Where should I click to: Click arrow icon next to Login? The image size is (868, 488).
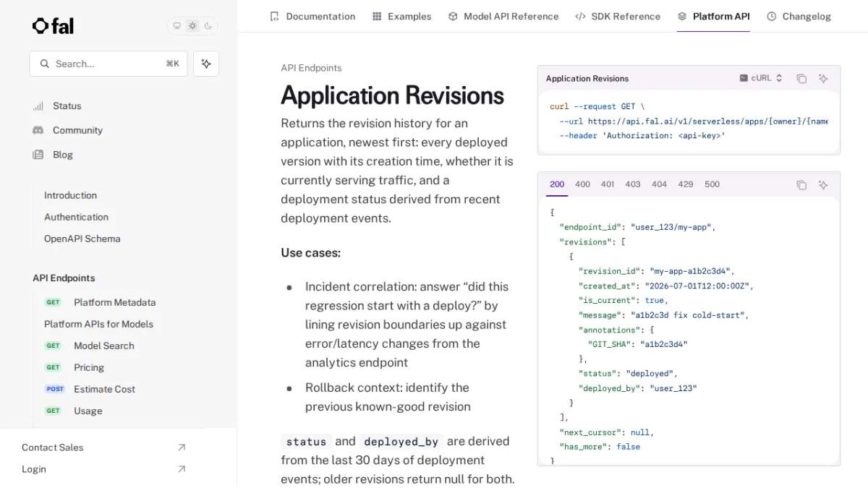click(182, 469)
